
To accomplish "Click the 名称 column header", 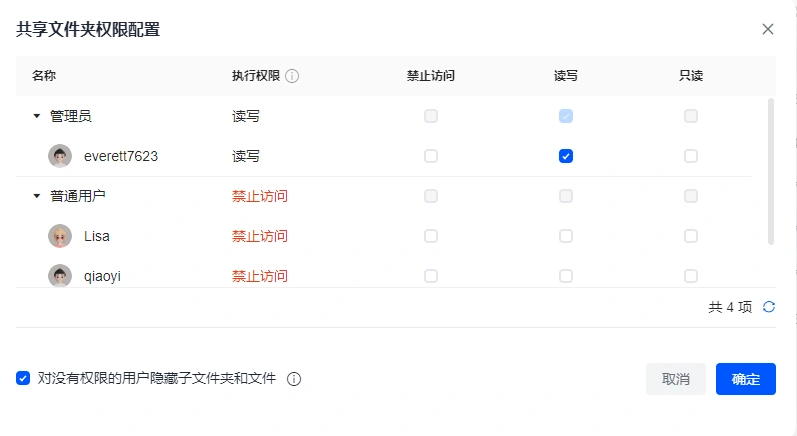I will click(45, 76).
